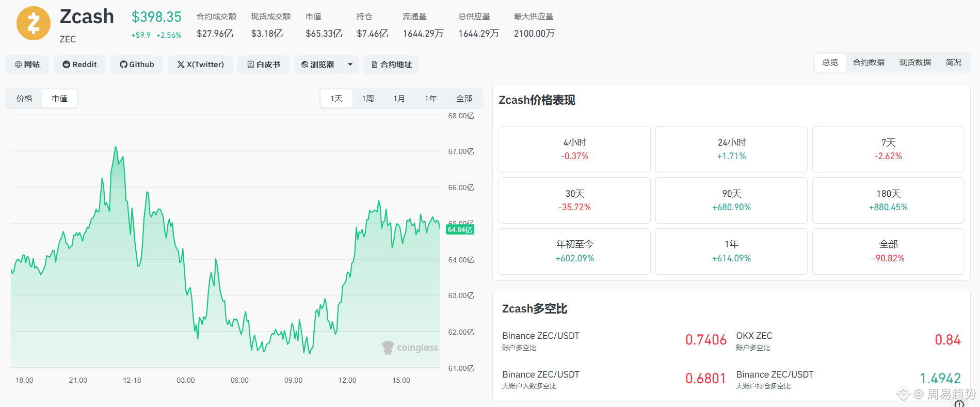Open the 简况 overview tab
Image resolution: width=980 pixels, height=407 pixels.
pyautogui.click(x=953, y=62)
